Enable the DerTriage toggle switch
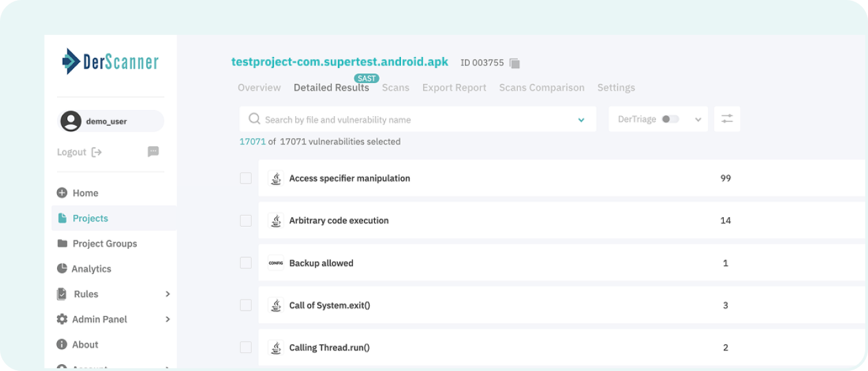Image resolution: width=868 pixels, height=371 pixels. click(x=670, y=119)
